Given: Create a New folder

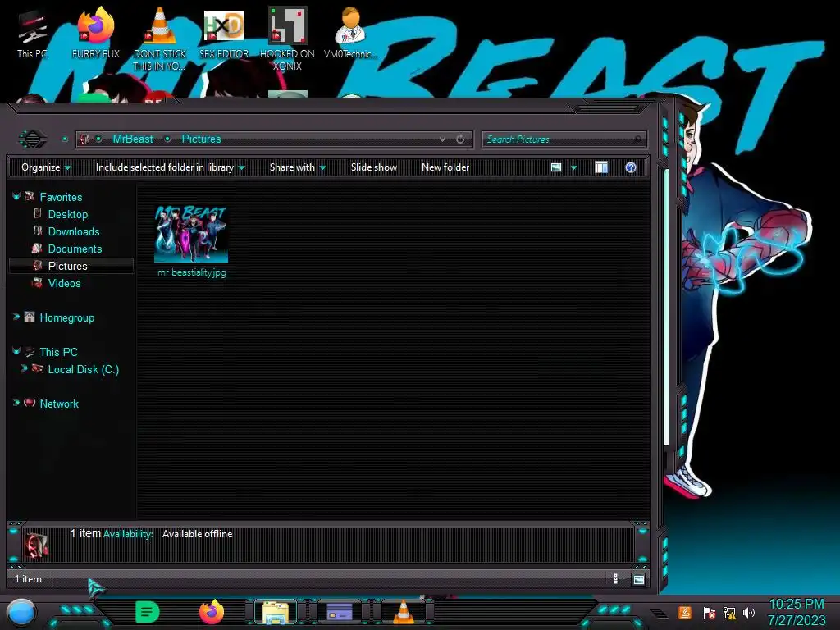Looking at the screenshot, I should 445,167.
